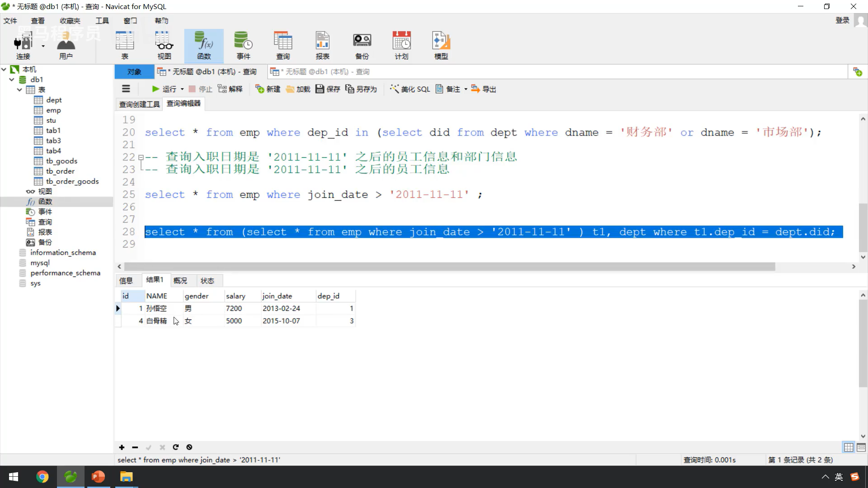Collapse comment fold marker at line 22
Image resolution: width=868 pixels, height=488 pixels.
(x=141, y=157)
